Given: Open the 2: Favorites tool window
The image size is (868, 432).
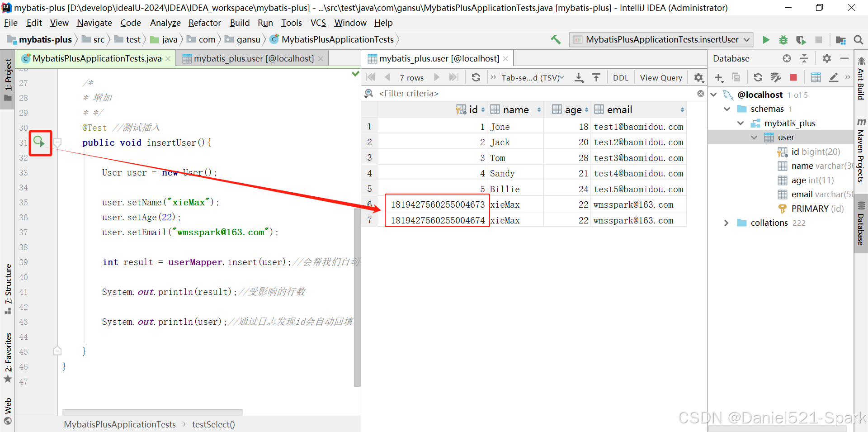Looking at the screenshot, I should [x=8, y=357].
